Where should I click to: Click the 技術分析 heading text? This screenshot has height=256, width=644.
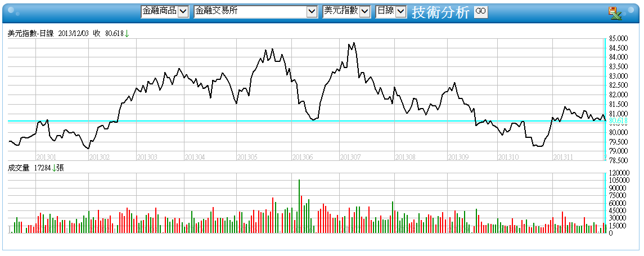point(440,12)
